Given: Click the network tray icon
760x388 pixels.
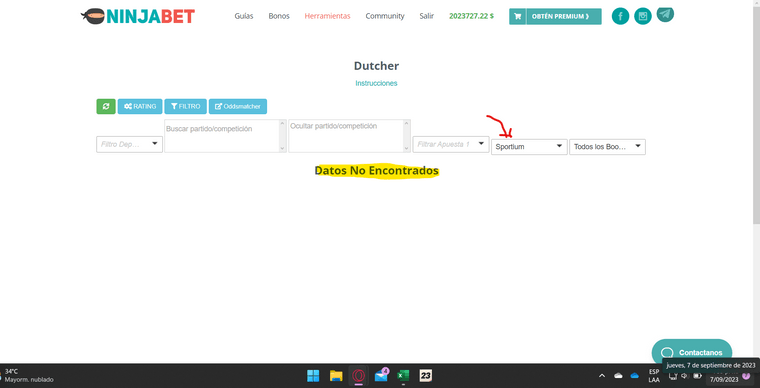Looking at the screenshot, I should coord(673,376).
